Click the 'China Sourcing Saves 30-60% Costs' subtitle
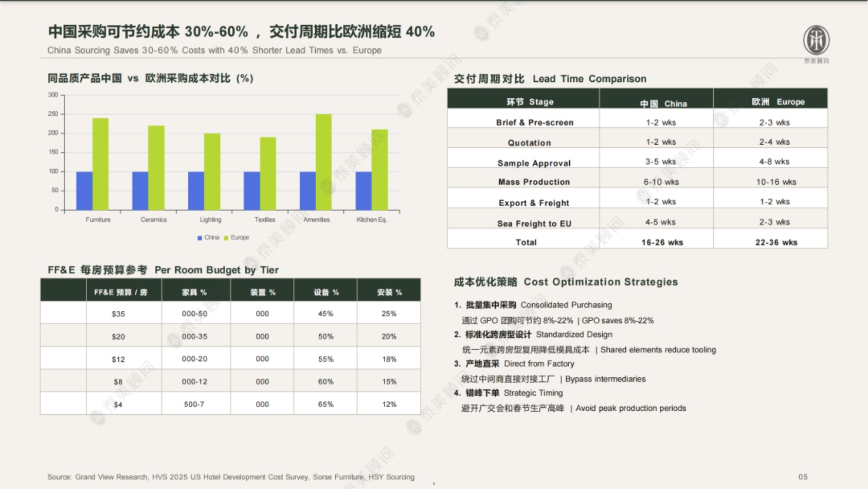The image size is (868, 489). pos(214,50)
